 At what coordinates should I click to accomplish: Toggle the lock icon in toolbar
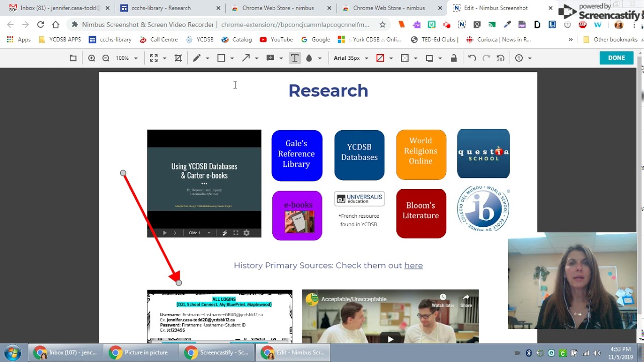[x=454, y=58]
